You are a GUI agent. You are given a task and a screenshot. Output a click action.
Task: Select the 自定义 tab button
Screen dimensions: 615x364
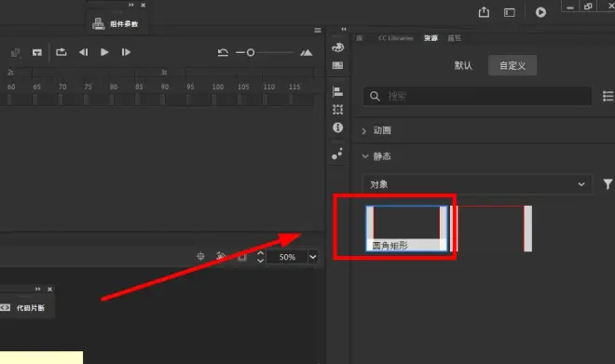click(x=512, y=65)
